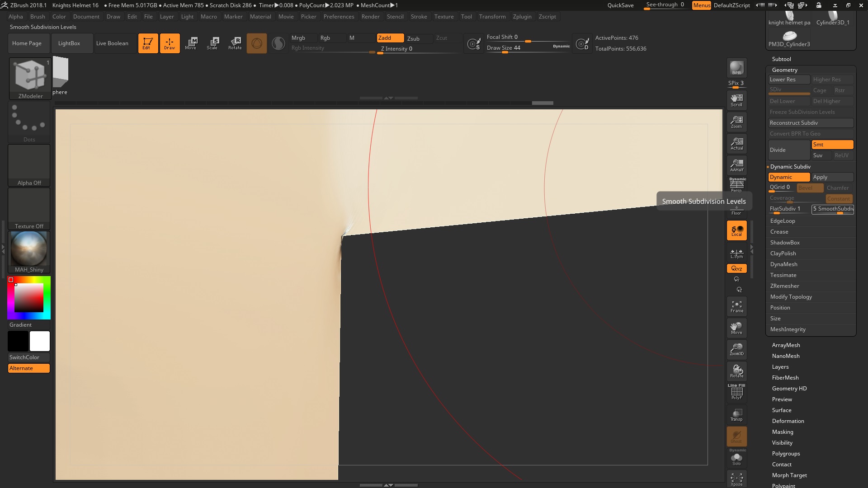Click the Divide button
Image resolution: width=868 pixels, height=488 pixels.
click(789, 150)
